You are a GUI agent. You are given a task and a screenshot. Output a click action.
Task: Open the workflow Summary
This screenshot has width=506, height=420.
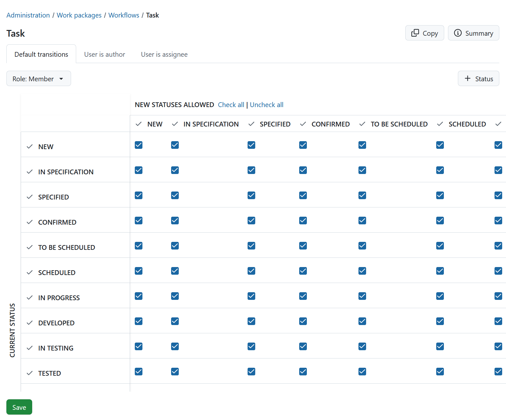click(473, 33)
